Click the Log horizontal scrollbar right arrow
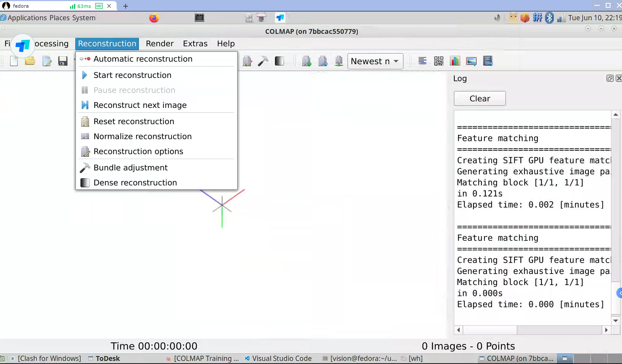This screenshot has height=364, width=622. (606, 330)
